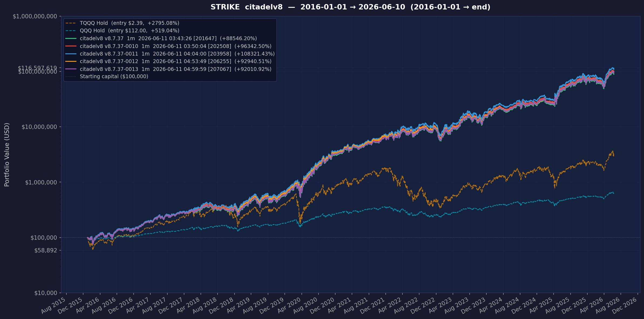Click the 'Aug 2017' x-axis label

tap(154, 305)
